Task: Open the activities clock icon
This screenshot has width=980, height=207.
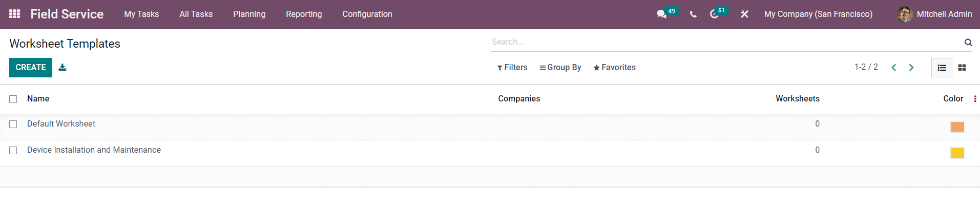Action: [x=714, y=14]
